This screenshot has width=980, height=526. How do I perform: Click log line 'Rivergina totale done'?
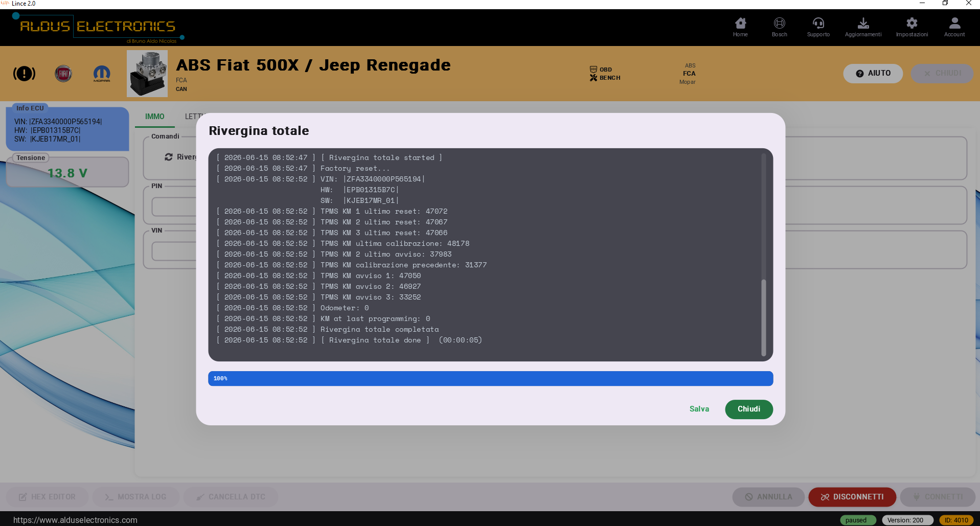coord(349,340)
